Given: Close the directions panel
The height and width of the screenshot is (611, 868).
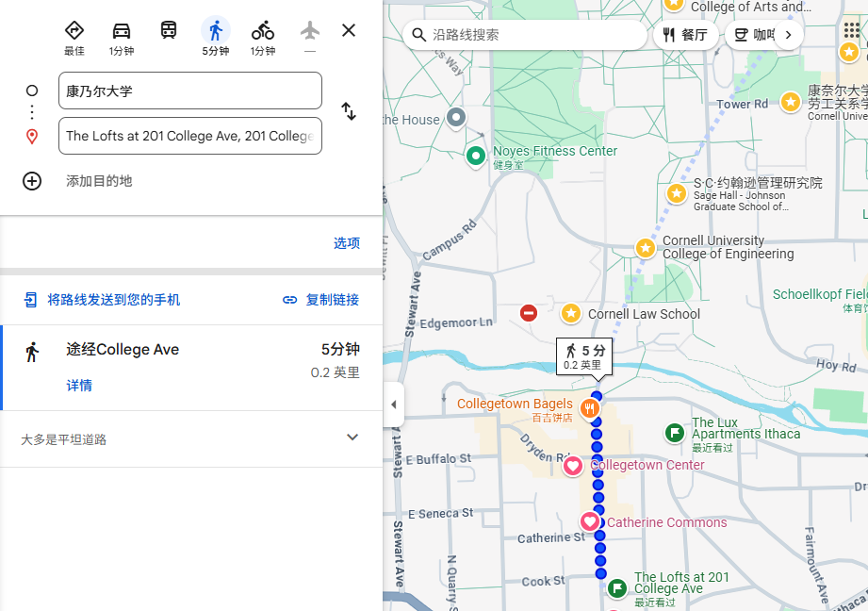Looking at the screenshot, I should 349,30.
